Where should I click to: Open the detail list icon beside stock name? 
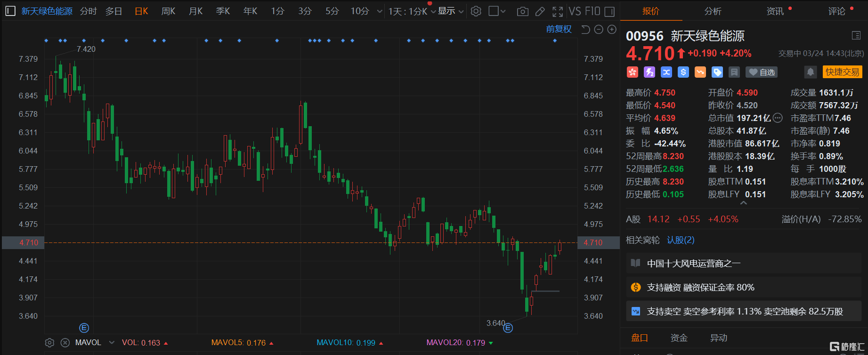tap(856, 36)
